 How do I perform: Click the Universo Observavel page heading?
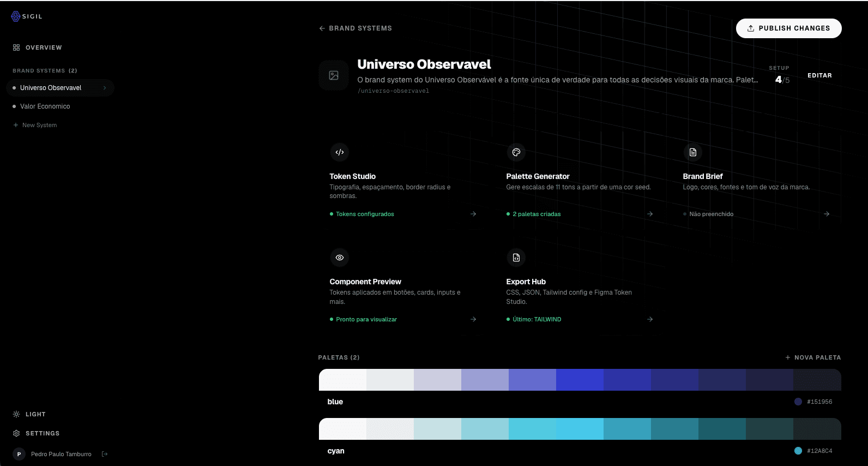(424, 64)
